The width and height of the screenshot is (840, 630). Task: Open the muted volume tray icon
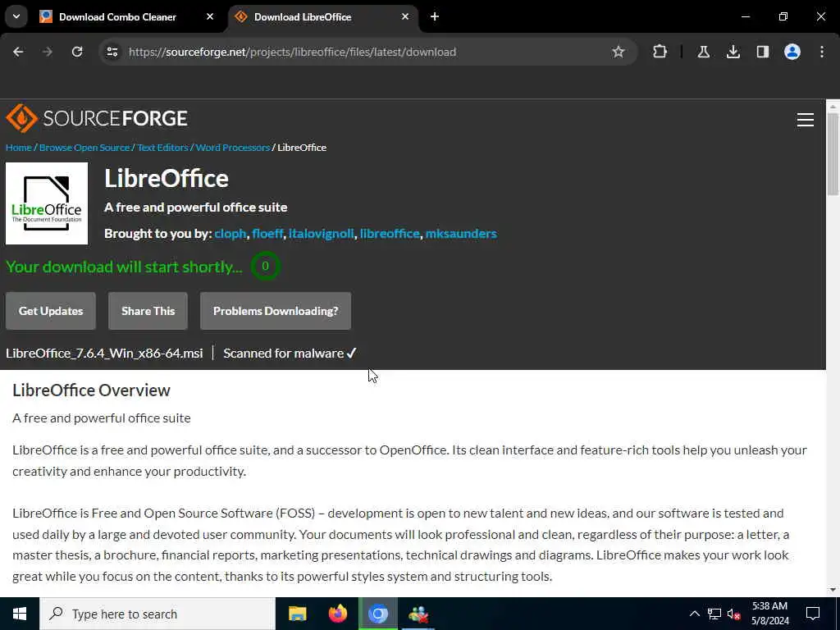[x=734, y=614]
